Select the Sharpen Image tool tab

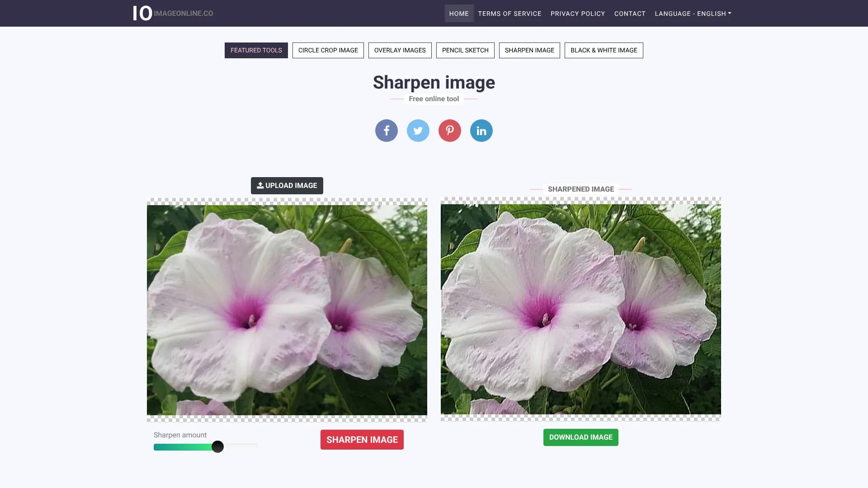pos(529,50)
